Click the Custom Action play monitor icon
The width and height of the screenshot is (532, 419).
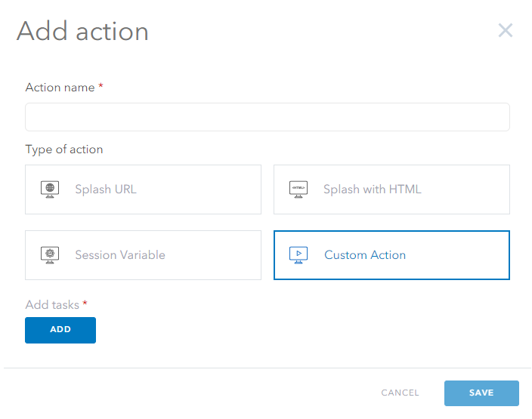point(298,255)
